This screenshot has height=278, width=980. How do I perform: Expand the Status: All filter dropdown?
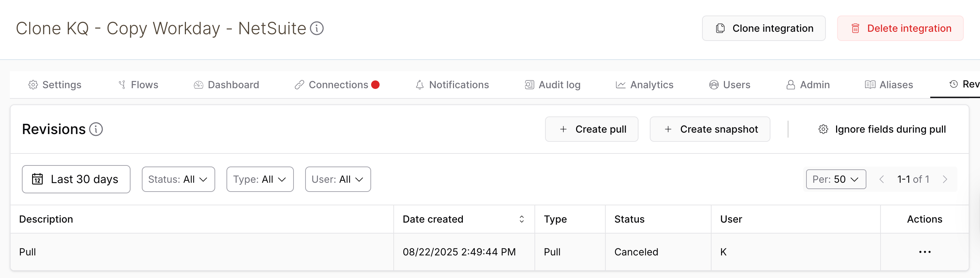tap(179, 179)
